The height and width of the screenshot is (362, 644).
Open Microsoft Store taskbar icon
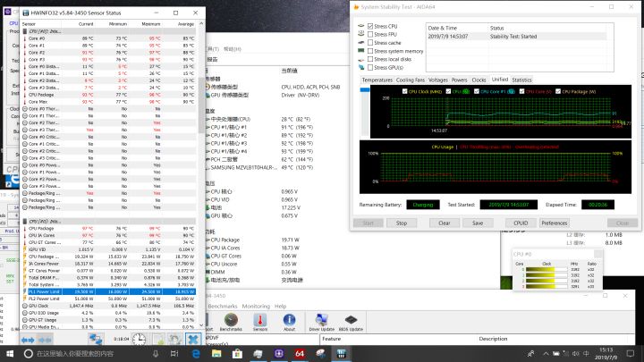coord(237,353)
